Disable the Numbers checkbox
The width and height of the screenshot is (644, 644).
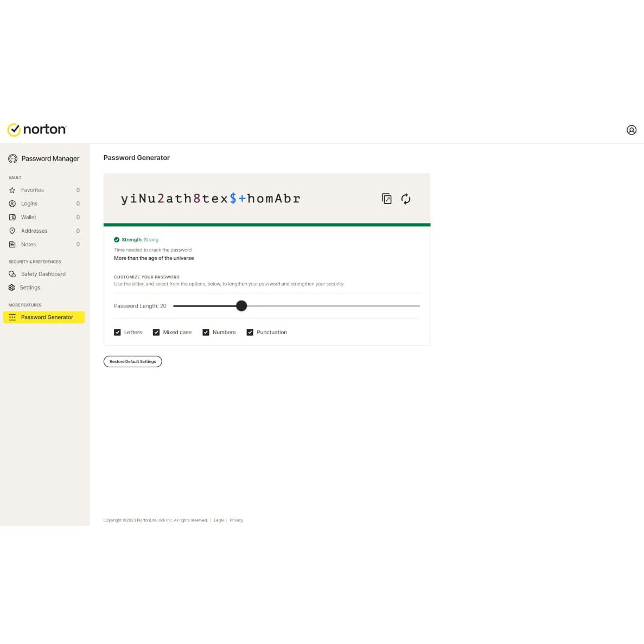click(x=206, y=333)
